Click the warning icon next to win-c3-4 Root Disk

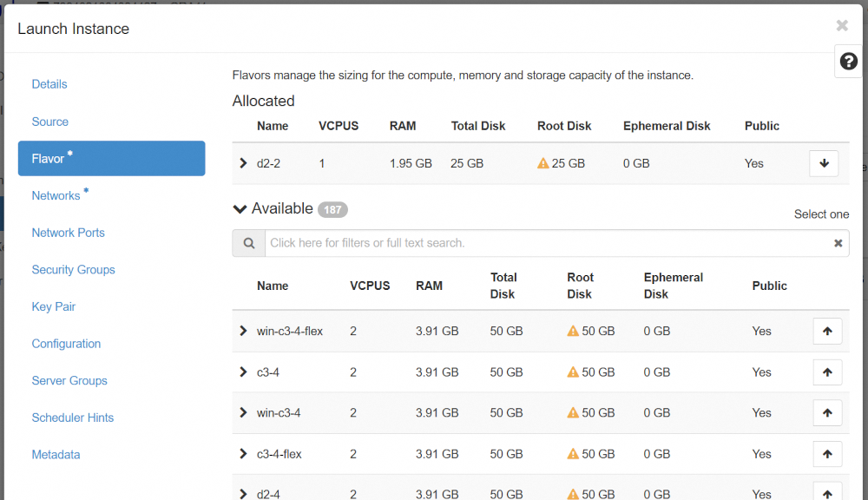[x=572, y=412]
